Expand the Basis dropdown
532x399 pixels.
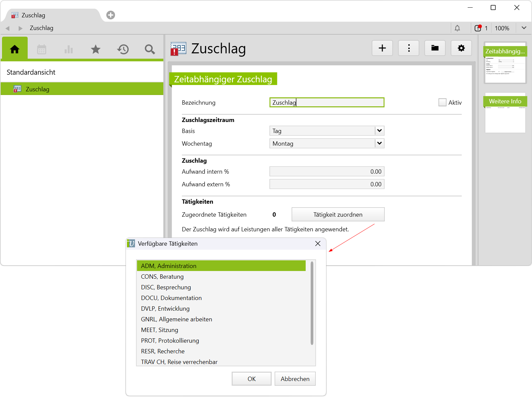379,131
